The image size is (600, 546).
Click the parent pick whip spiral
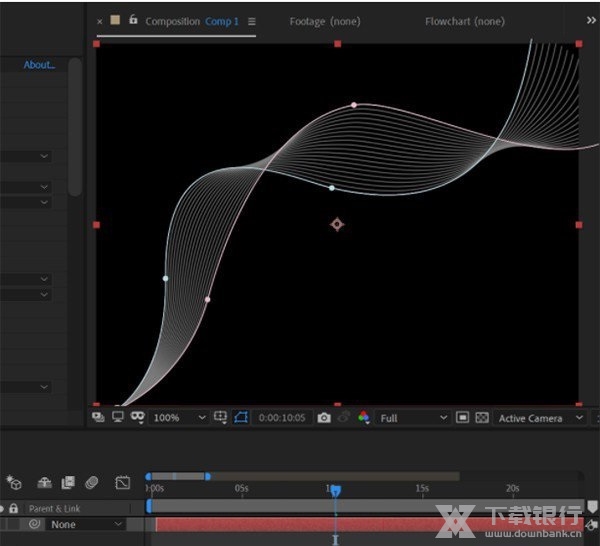click(x=34, y=524)
